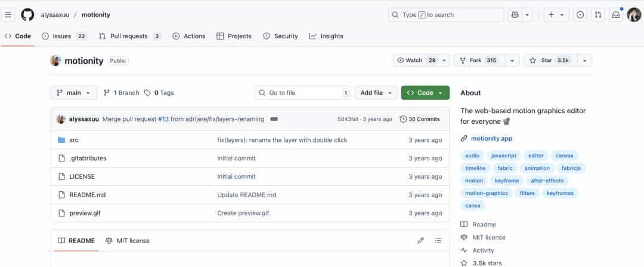The width and height of the screenshot is (644, 267).
Task: Open the green Code dropdown
Action: pos(425,93)
